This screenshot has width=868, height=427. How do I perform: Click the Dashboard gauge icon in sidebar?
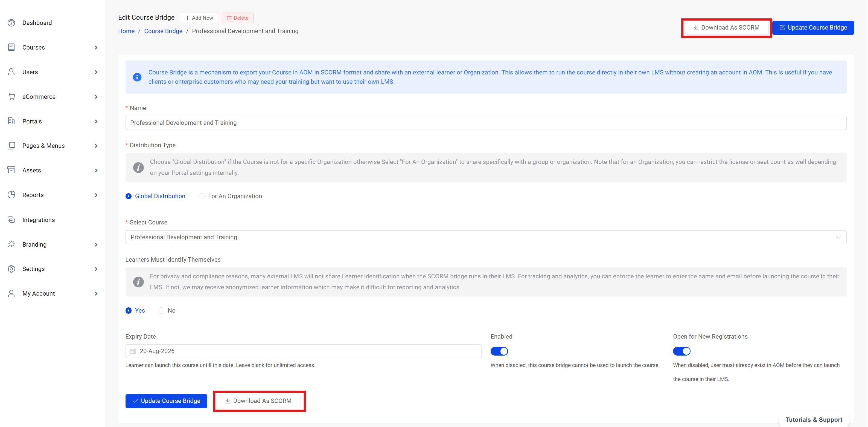click(x=11, y=23)
